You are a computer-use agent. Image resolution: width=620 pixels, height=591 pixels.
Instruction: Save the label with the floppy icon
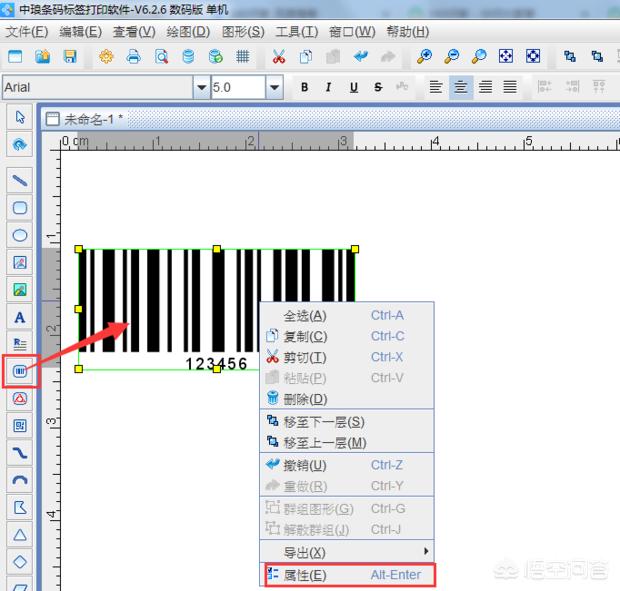click(x=70, y=57)
